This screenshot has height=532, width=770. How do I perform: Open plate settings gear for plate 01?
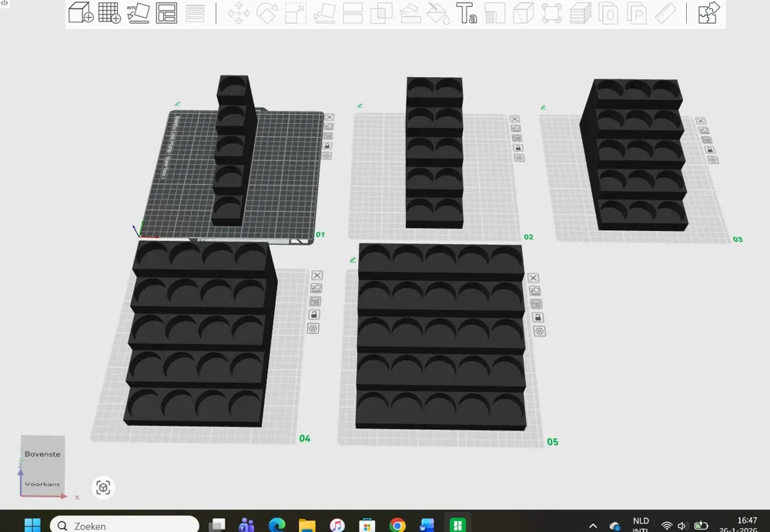328,156
